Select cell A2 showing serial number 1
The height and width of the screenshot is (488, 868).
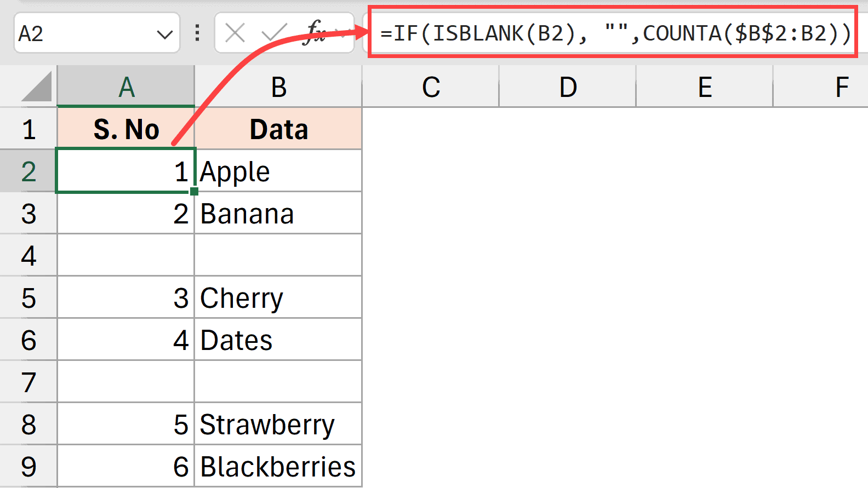[x=125, y=170]
